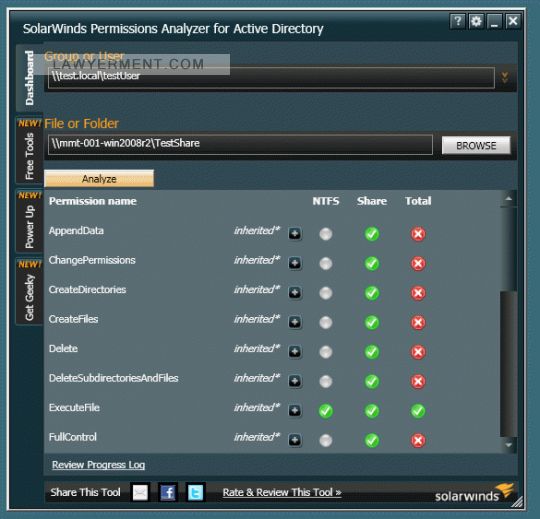Select the ExecuteFile row name
This screenshot has height=519, width=540.
74,408
